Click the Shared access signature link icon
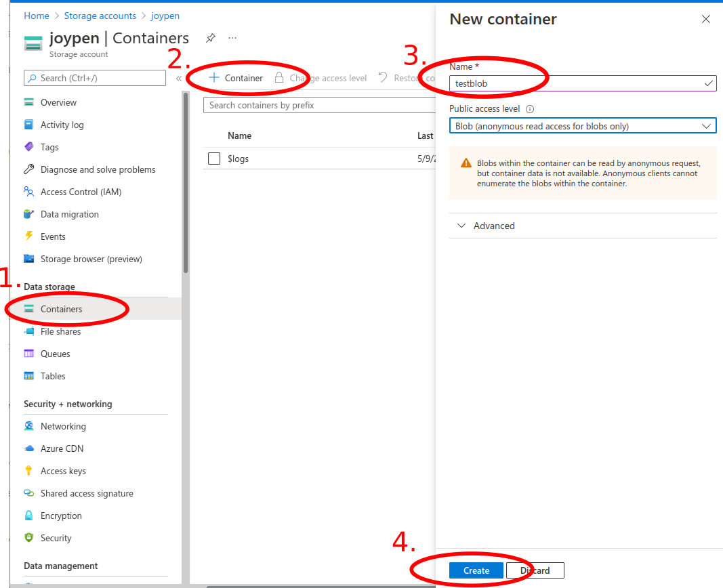The height and width of the screenshot is (588, 723). (x=28, y=493)
